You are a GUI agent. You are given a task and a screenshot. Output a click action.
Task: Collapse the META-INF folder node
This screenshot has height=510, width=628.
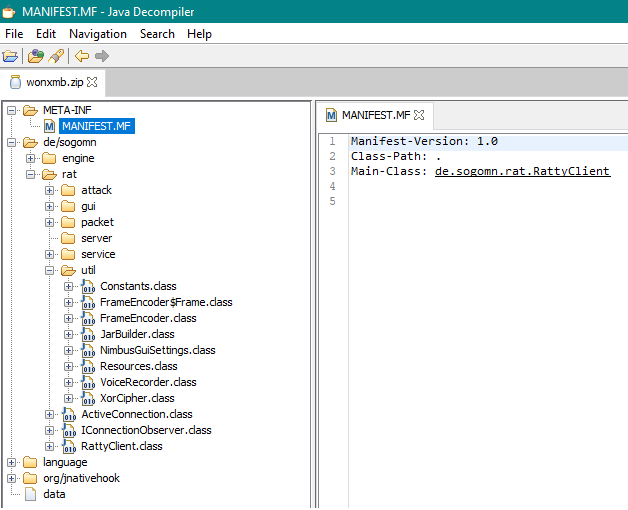[x=12, y=110]
